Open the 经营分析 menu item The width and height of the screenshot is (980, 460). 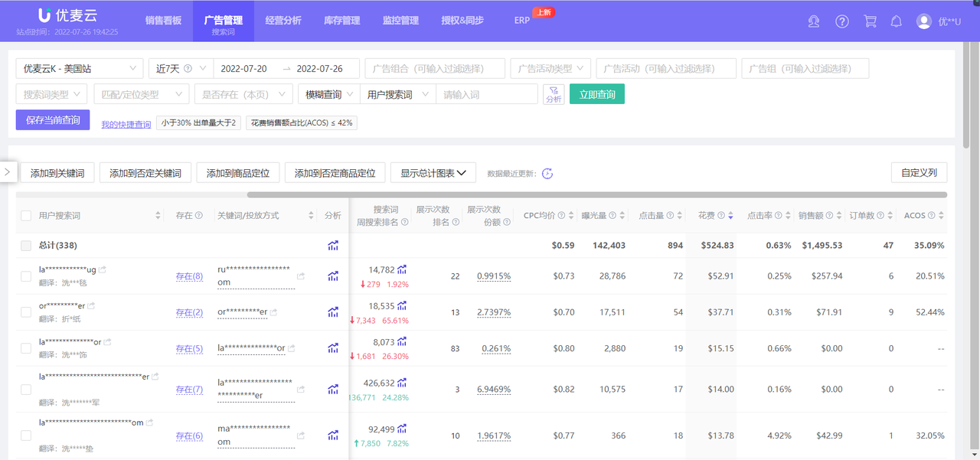[x=283, y=21]
